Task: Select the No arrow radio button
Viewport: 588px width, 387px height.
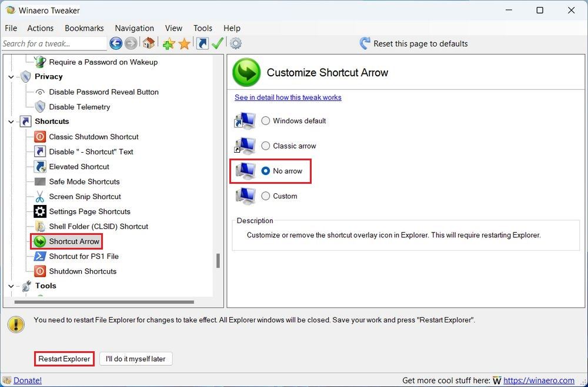Action: (266, 171)
